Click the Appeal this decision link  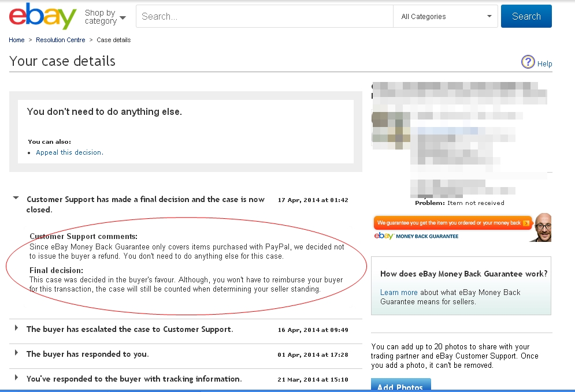pyautogui.click(x=69, y=152)
